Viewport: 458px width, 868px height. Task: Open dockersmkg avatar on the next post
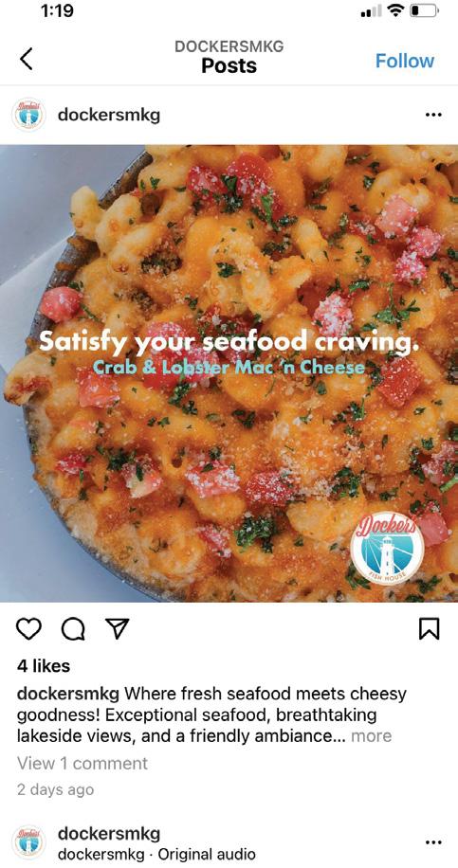coord(28,842)
